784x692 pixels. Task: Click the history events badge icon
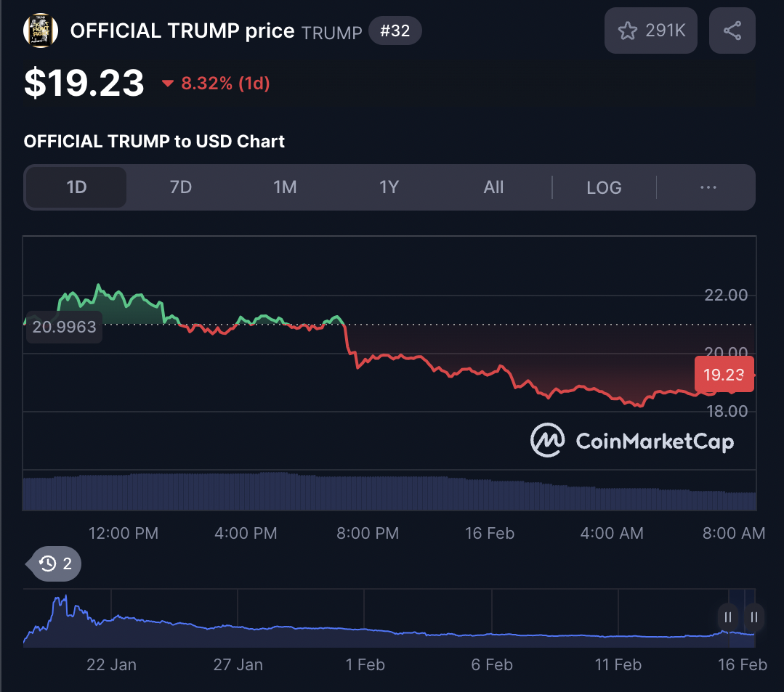tap(55, 563)
